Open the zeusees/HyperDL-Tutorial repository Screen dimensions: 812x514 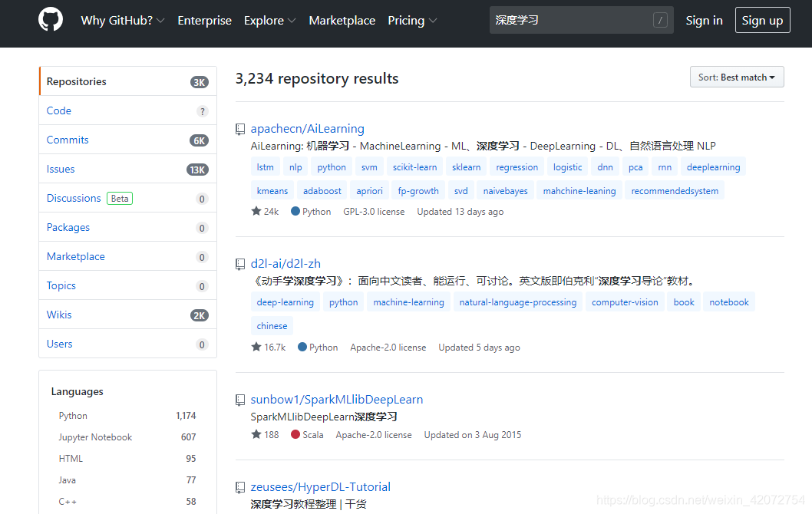click(x=320, y=486)
